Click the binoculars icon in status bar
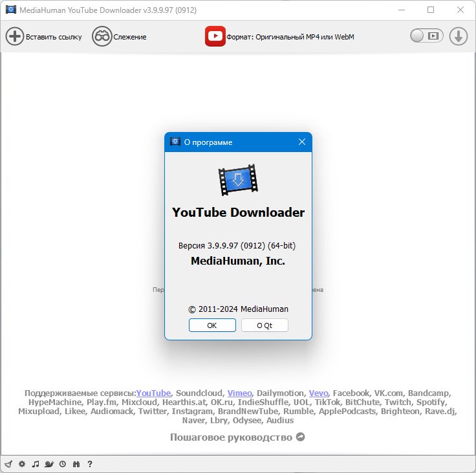Viewport: 476px width, 473px height. tap(76, 464)
